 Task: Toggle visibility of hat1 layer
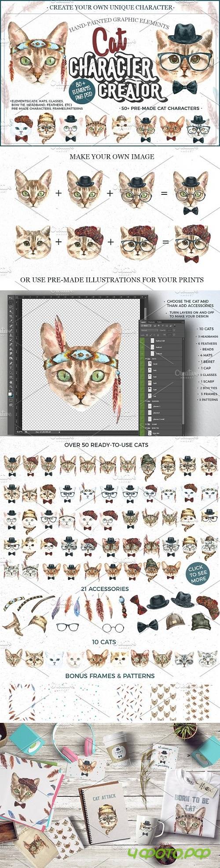pos(142,370)
